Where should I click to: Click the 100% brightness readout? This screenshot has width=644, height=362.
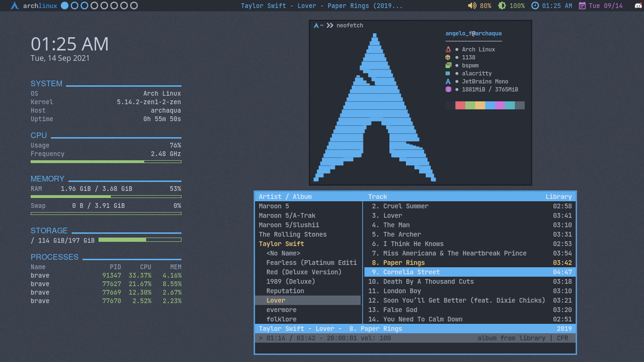tap(517, 6)
